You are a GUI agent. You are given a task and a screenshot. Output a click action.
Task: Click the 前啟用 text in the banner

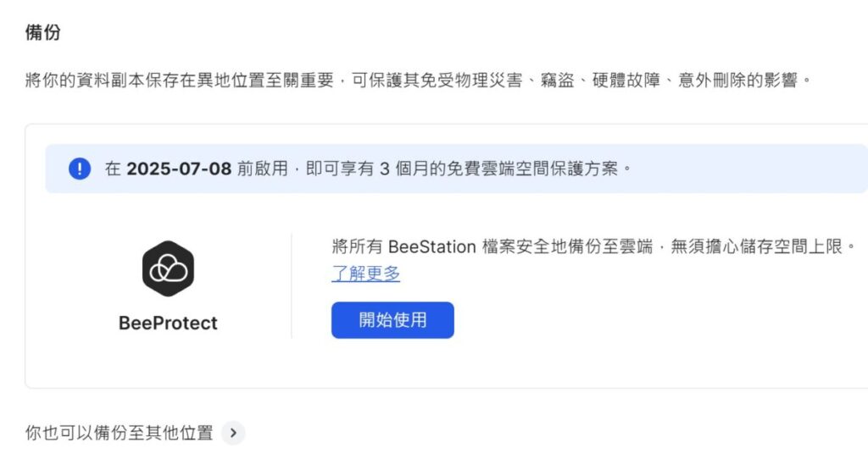point(263,169)
